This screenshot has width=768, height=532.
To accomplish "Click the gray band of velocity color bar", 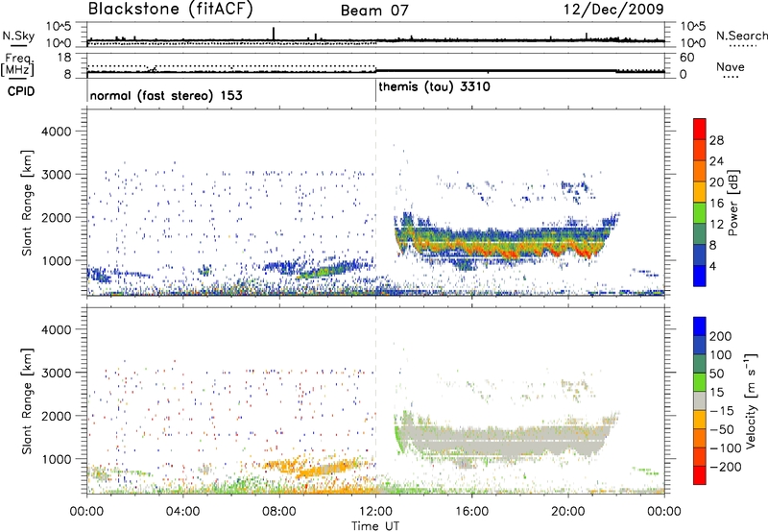I will [700, 401].
